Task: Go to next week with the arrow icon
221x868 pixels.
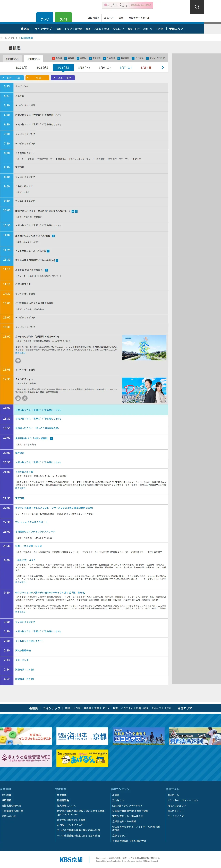Action: (163, 67)
